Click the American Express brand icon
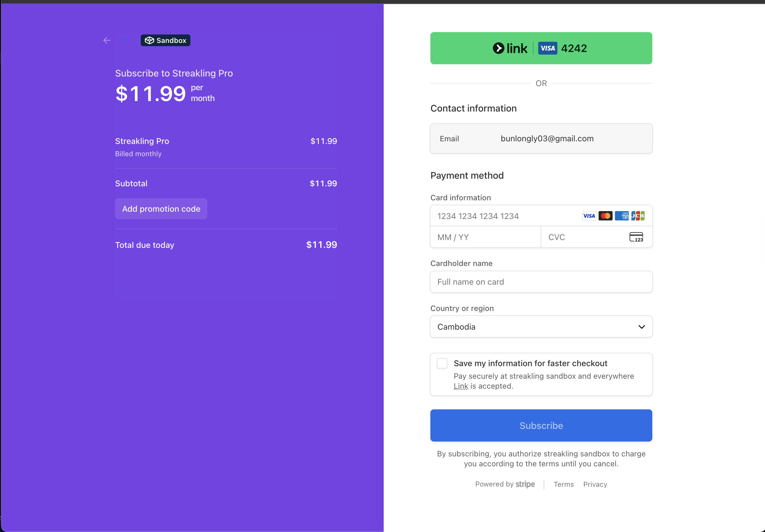765x532 pixels. pyautogui.click(x=621, y=216)
